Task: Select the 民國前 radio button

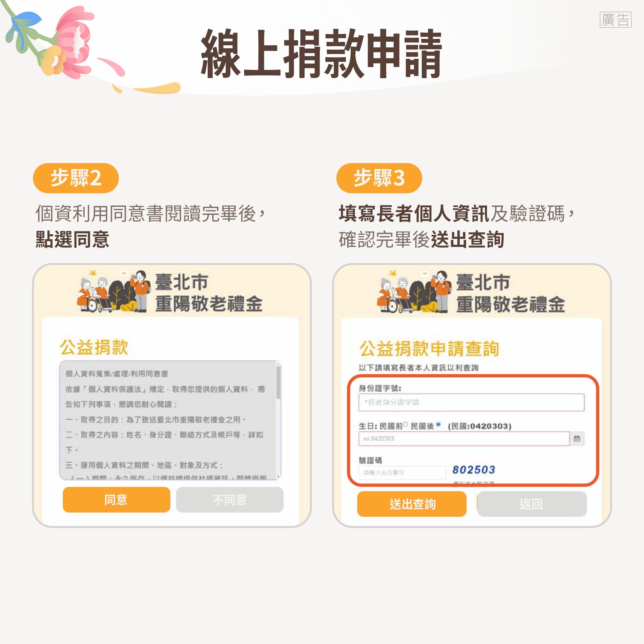Action: (405, 424)
